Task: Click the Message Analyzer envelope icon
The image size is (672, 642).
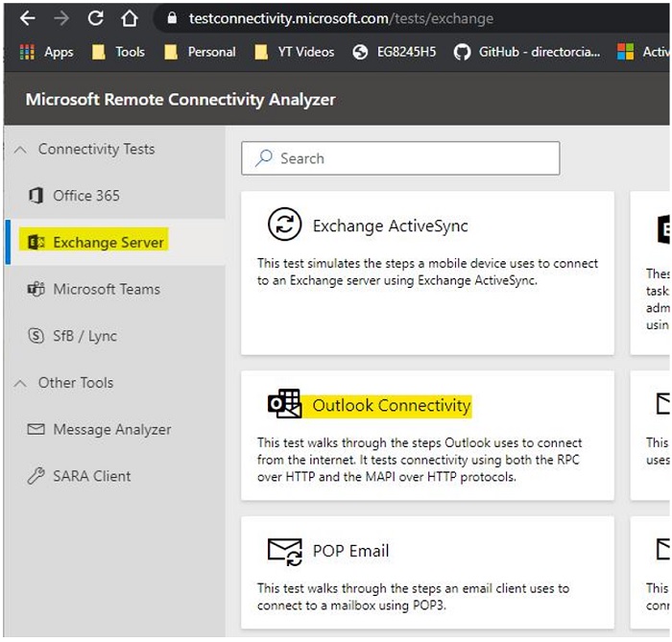Action: pos(36,429)
